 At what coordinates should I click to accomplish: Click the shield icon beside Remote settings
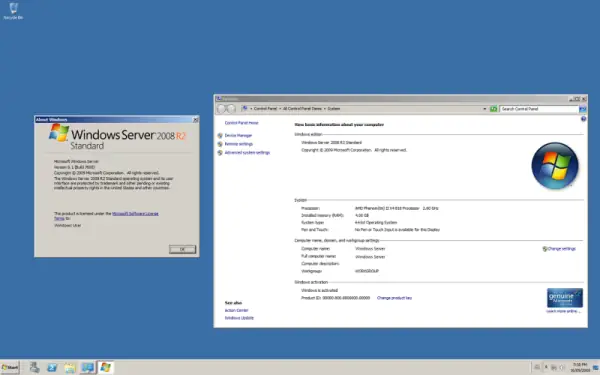(220, 144)
